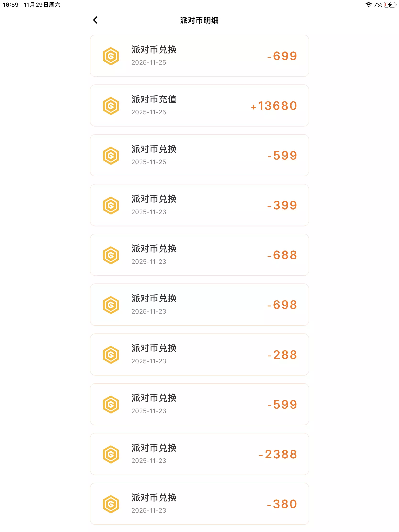Tap the coin icon beside -380 entry
399x532 pixels.
point(111,504)
